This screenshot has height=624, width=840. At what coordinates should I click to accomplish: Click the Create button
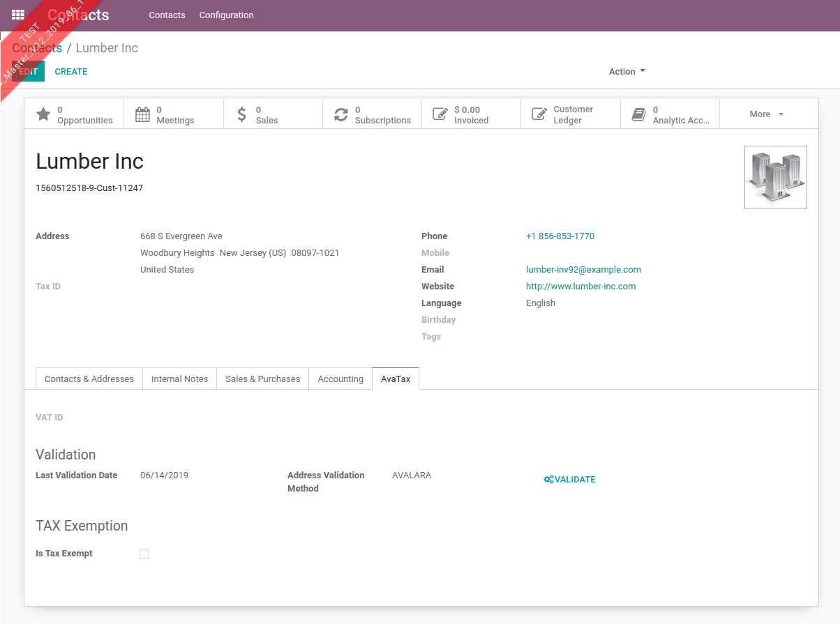tap(71, 72)
